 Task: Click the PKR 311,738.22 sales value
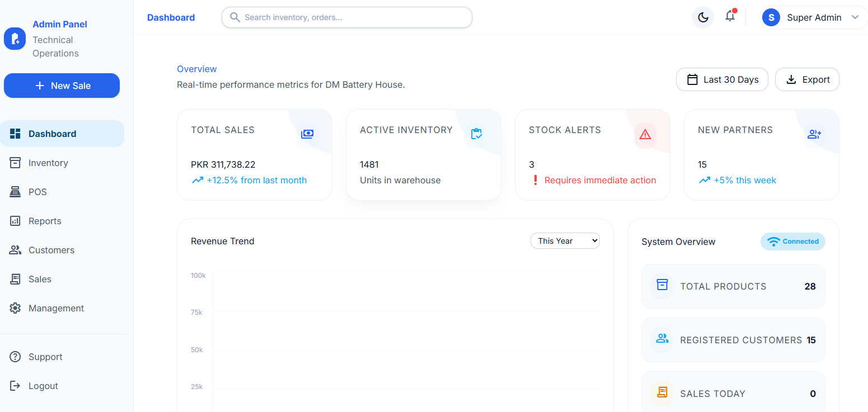[223, 164]
